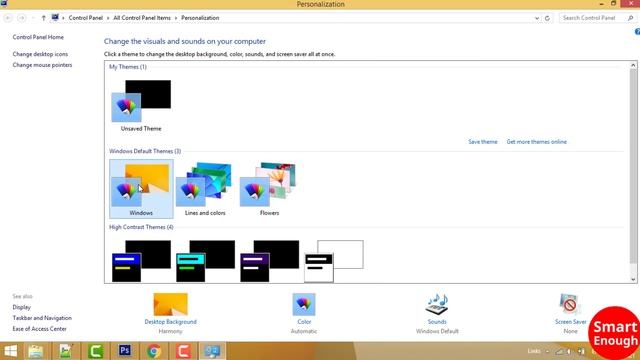Click Personalization in the address breadcrumb
The height and width of the screenshot is (360, 640).
click(200, 18)
